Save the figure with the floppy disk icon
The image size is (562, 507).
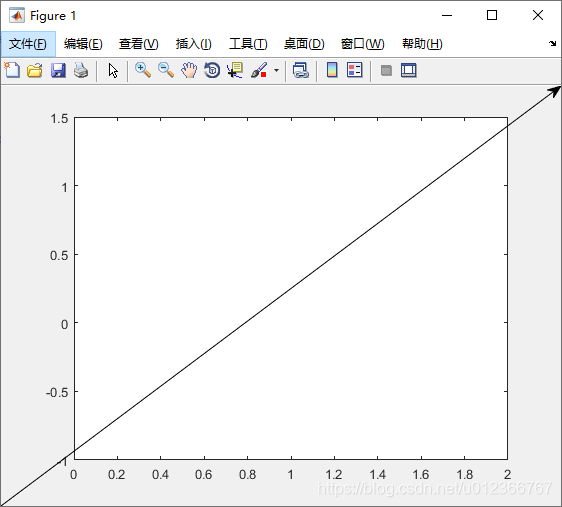pyautogui.click(x=58, y=70)
